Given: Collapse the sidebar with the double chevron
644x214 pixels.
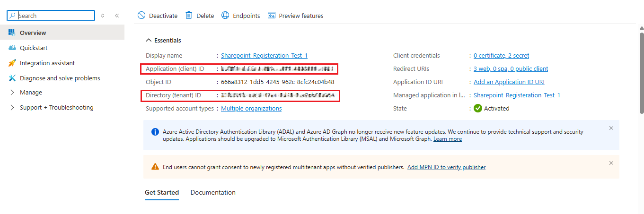Looking at the screenshot, I should [117, 16].
